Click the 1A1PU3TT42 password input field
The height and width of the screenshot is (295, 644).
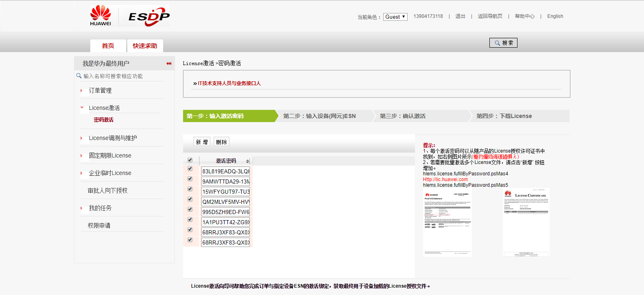(x=225, y=222)
